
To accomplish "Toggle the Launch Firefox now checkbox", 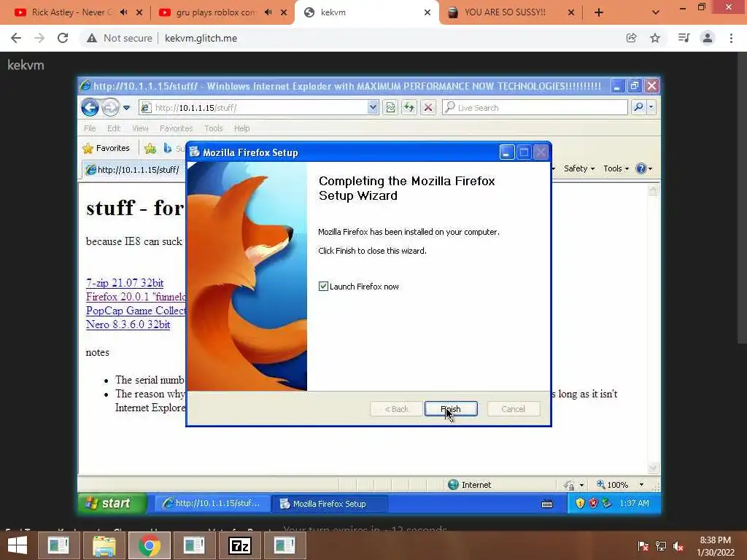I will point(323,286).
